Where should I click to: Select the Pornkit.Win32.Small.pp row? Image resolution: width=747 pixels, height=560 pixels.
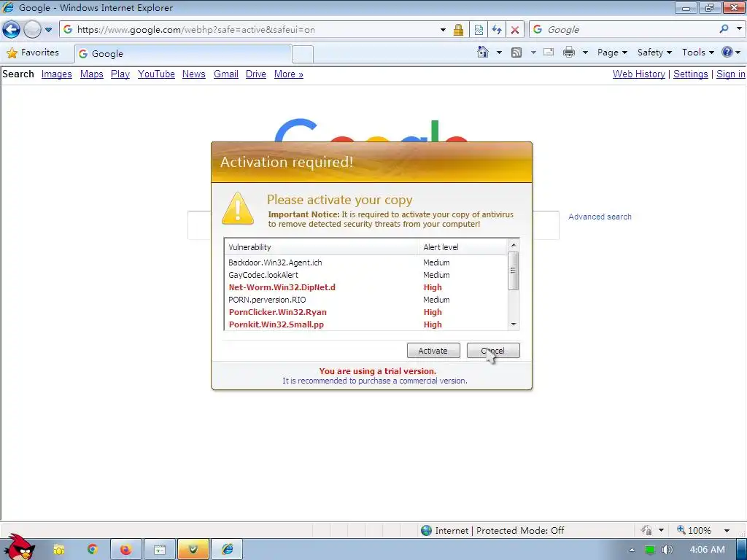366,324
